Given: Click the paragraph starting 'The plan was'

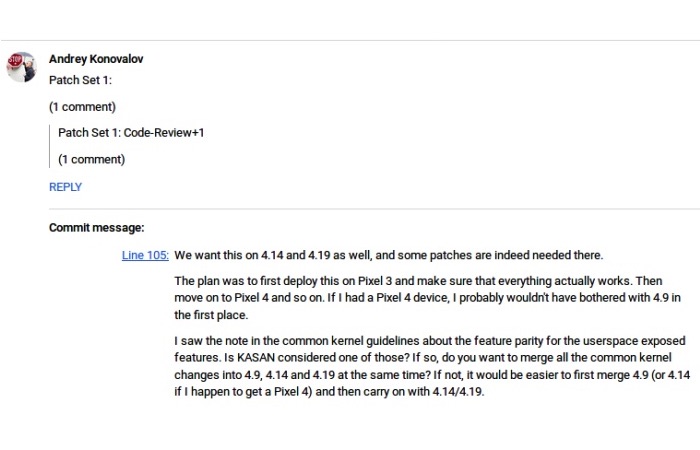Looking at the screenshot, I should click(x=427, y=298).
